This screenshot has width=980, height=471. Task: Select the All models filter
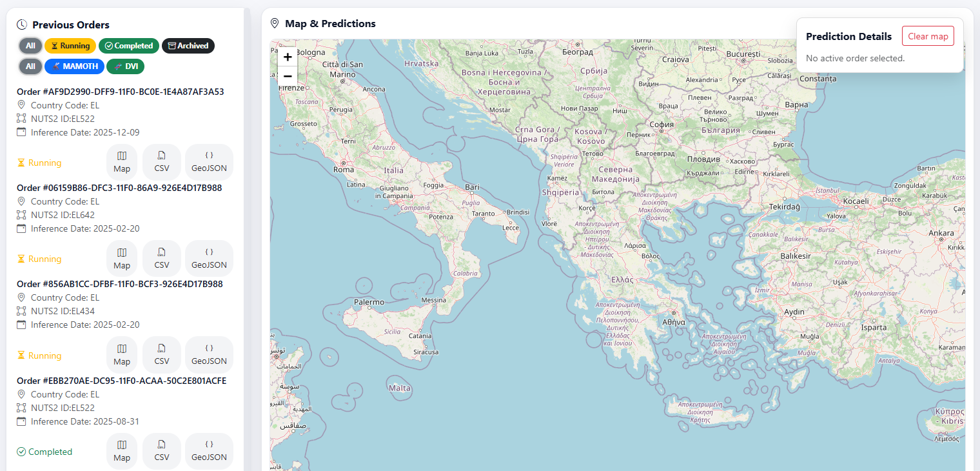(30, 66)
